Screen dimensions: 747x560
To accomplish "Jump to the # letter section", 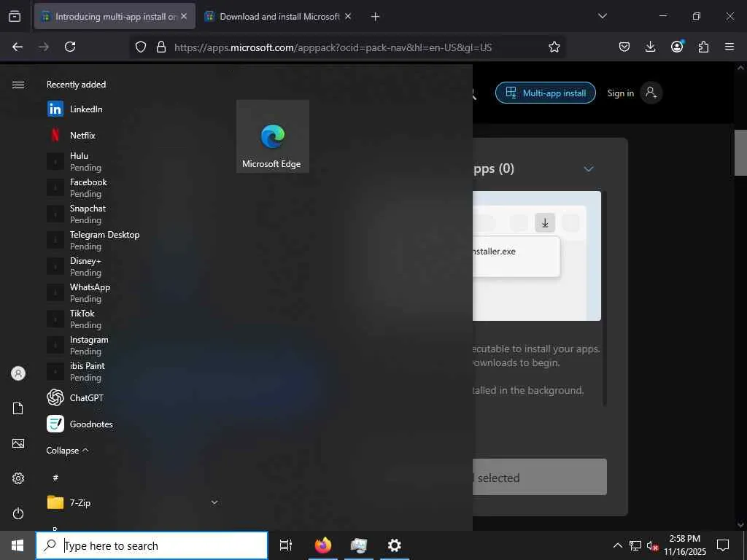I will click(x=55, y=477).
